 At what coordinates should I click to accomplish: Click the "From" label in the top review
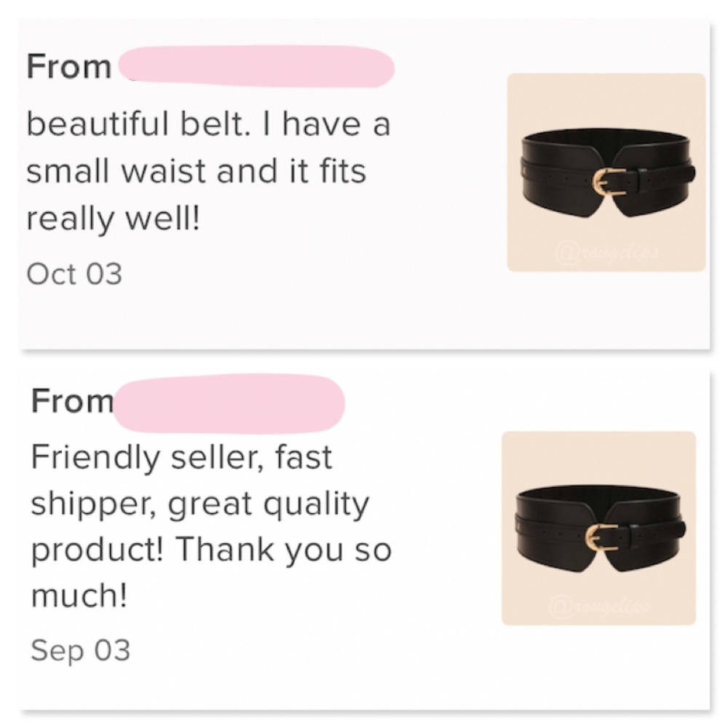coord(68,68)
